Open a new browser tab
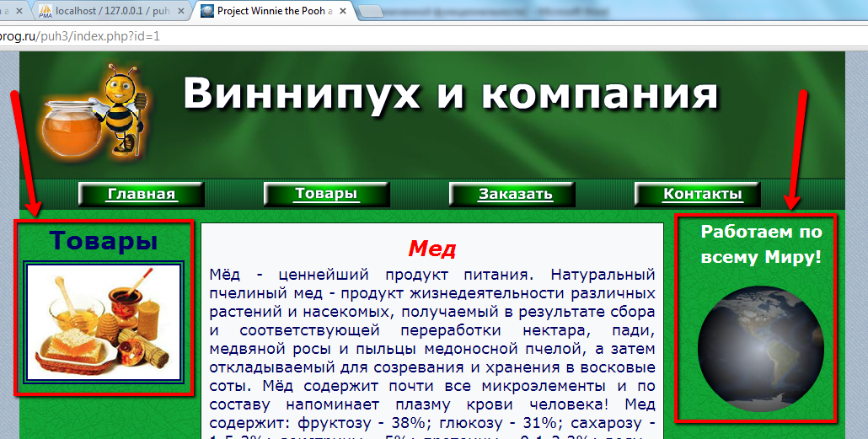This screenshot has height=439, width=868. coord(372,12)
